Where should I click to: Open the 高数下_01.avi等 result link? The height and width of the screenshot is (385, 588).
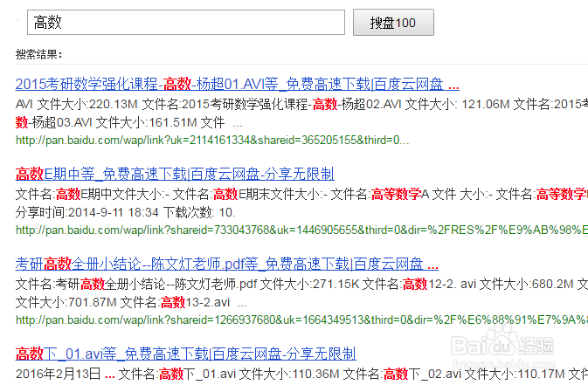click(x=185, y=354)
